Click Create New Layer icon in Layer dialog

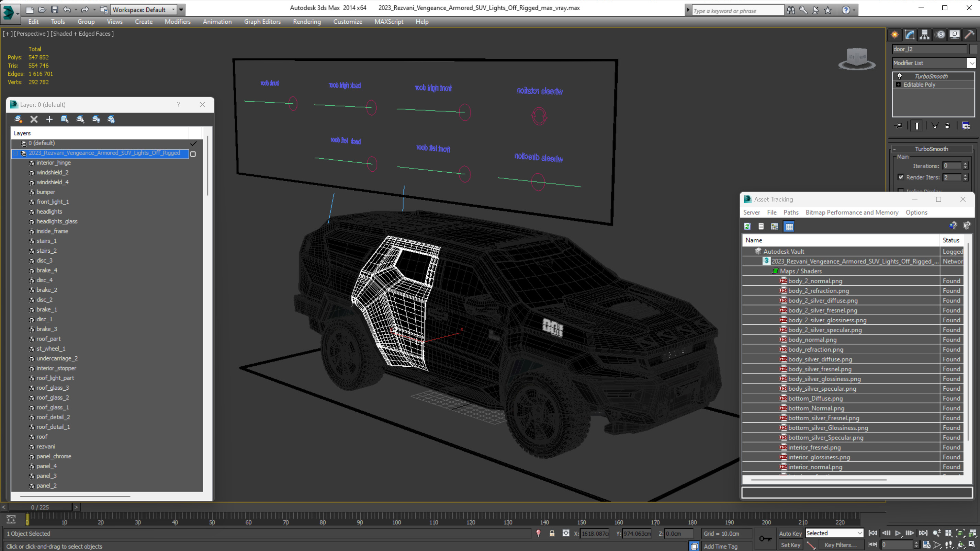pos(18,119)
